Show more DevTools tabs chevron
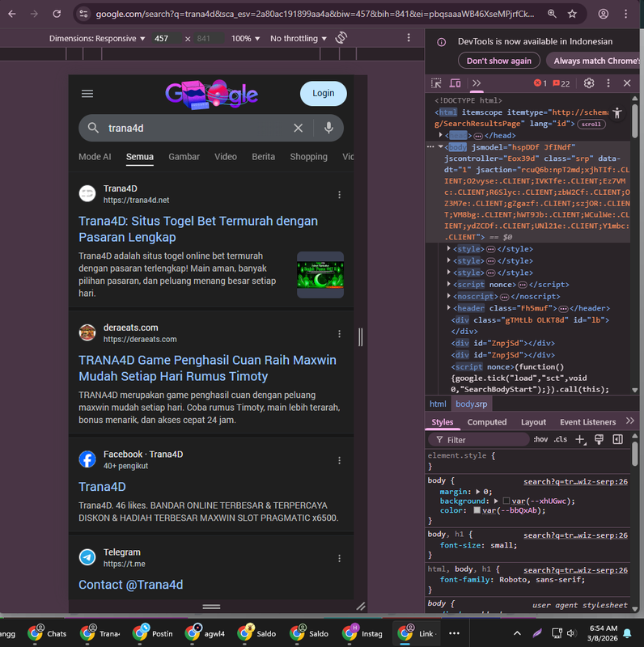The image size is (644, 647). pyautogui.click(x=477, y=83)
